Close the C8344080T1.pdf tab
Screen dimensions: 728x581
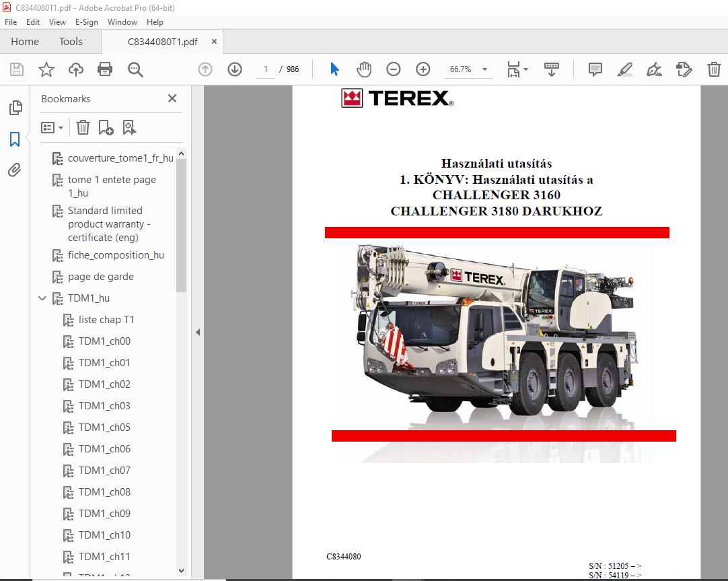tap(214, 41)
